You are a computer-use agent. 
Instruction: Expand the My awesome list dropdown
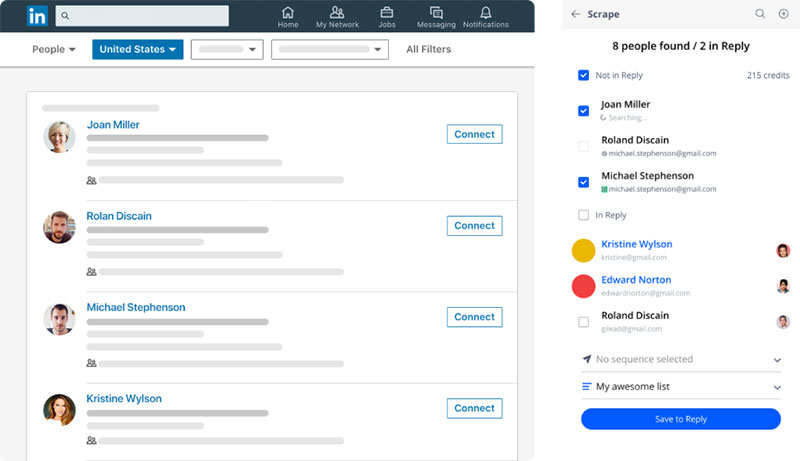(681, 387)
